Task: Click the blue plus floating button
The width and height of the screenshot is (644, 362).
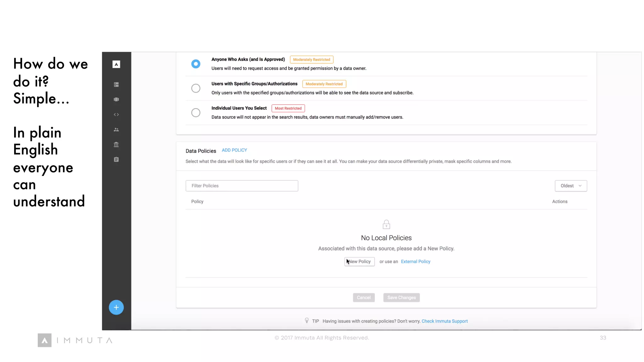Action: 116,307
